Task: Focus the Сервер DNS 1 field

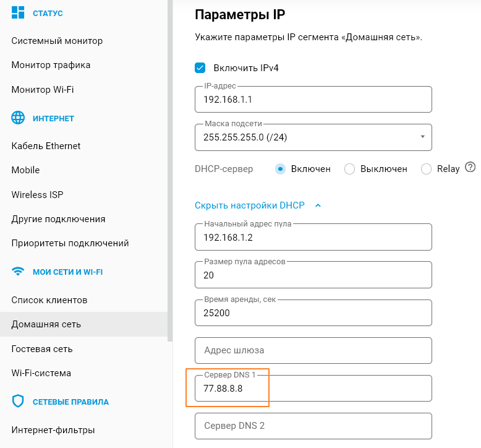Action: pyautogui.click(x=313, y=389)
